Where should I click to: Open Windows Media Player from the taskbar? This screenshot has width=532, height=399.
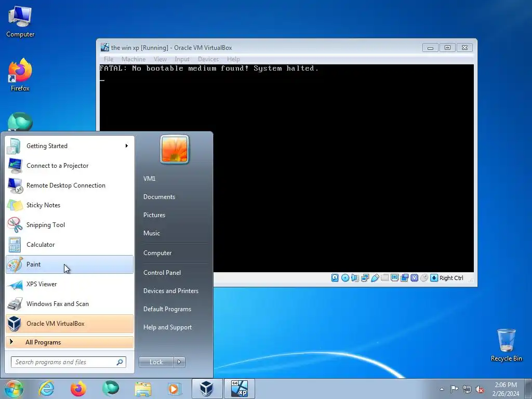click(175, 389)
